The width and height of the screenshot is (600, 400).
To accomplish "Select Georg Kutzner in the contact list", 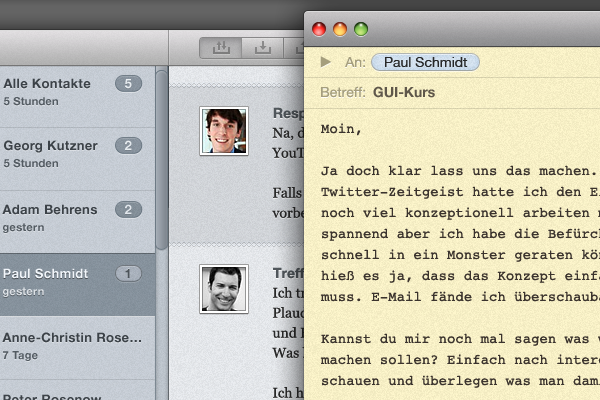I will pos(77,159).
